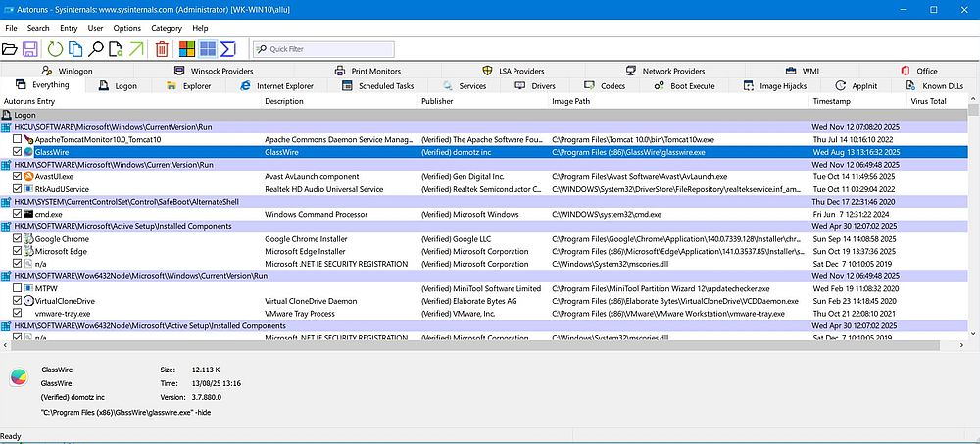Image resolution: width=980 pixels, height=444 pixels.
Task: Switch to the Known DLLs tab
Action: tap(935, 86)
